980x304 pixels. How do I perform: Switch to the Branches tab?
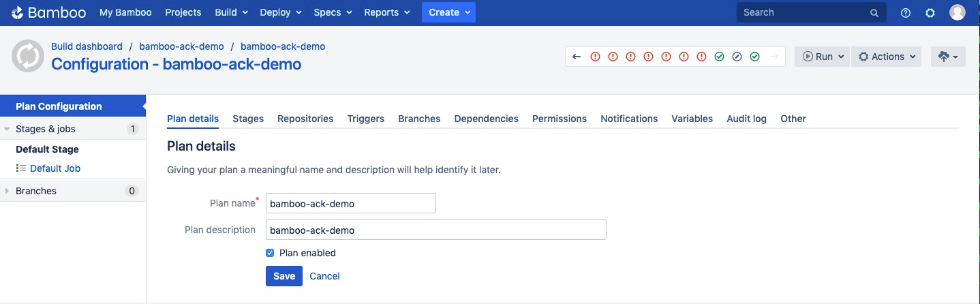point(419,119)
